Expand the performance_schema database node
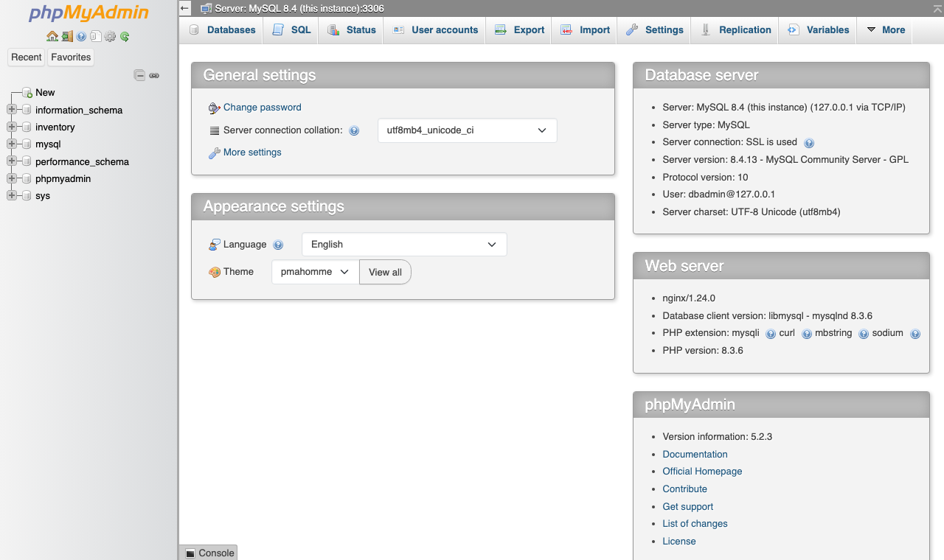The height and width of the screenshot is (560, 944). pos(11,161)
